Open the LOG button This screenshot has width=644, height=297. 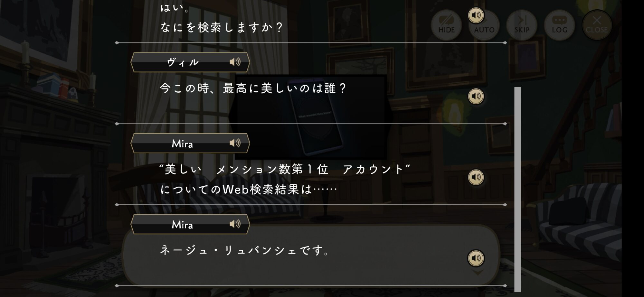click(559, 25)
